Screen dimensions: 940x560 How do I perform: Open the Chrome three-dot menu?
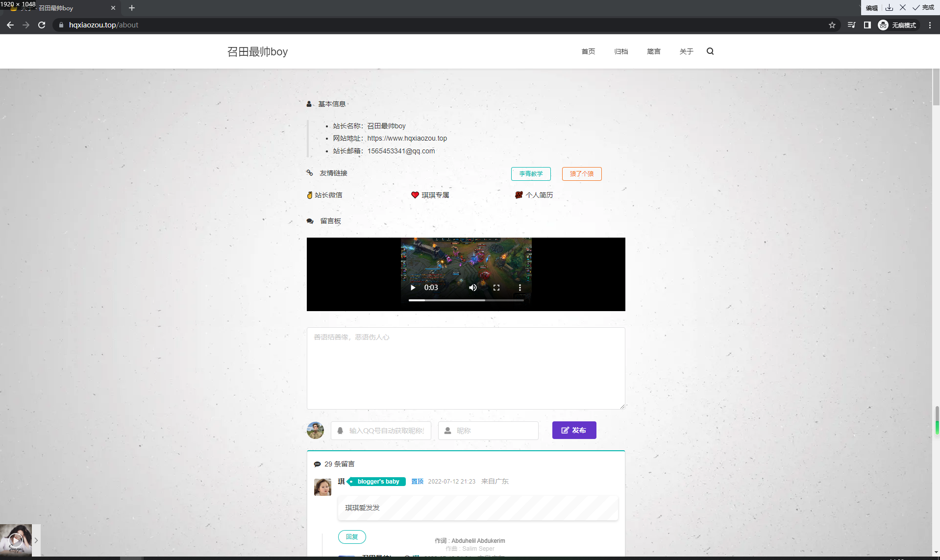point(930,25)
